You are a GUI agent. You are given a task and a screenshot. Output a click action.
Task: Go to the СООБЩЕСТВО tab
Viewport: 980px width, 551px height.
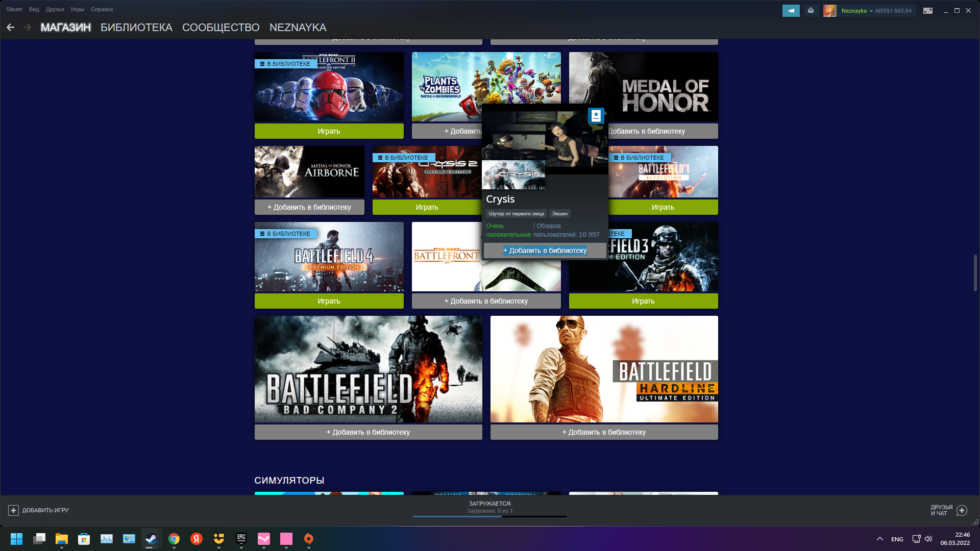221,28
